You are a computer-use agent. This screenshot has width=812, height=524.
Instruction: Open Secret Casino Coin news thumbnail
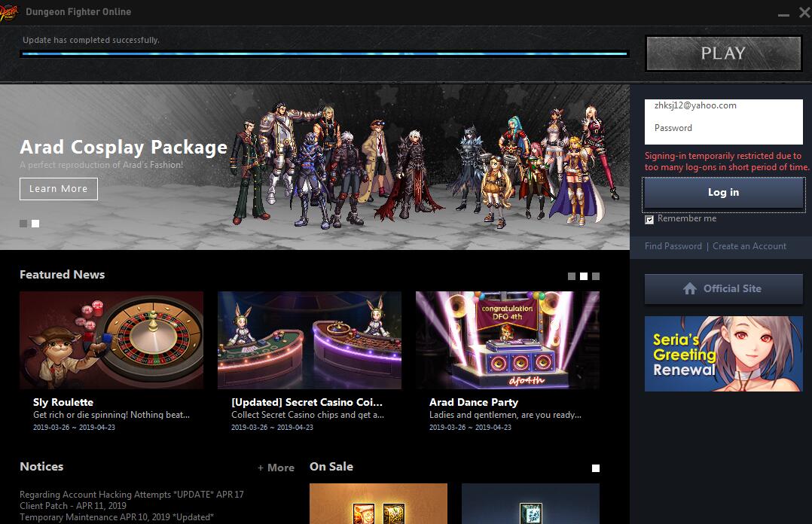(309, 340)
